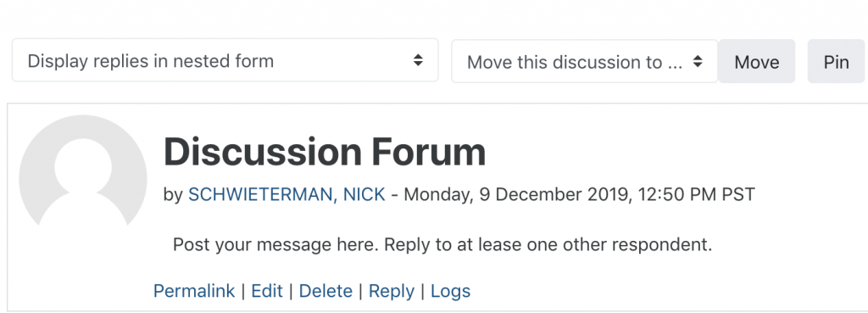Click the up-down arrow icon on Display replies selector
This screenshot has width=868, height=313.
pyautogui.click(x=419, y=60)
